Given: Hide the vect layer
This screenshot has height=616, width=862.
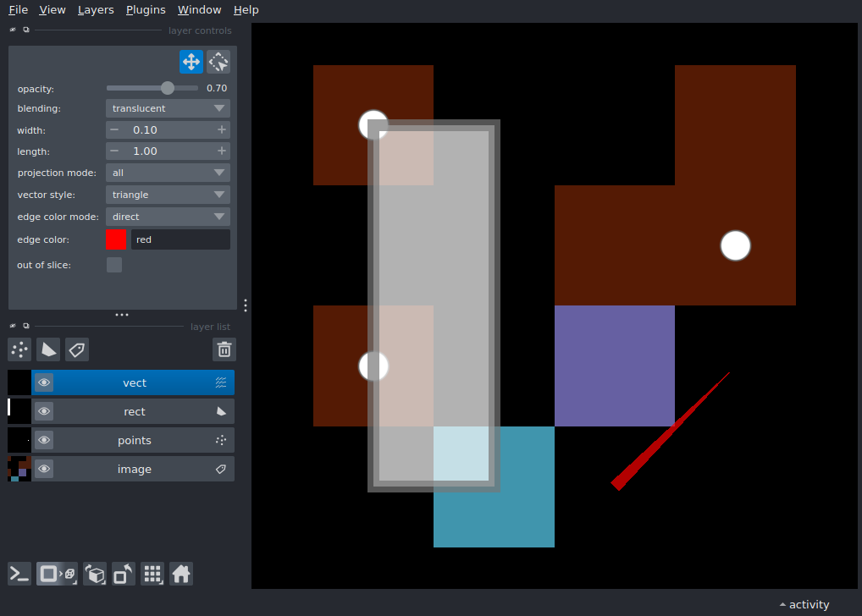Looking at the screenshot, I should coord(43,382).
